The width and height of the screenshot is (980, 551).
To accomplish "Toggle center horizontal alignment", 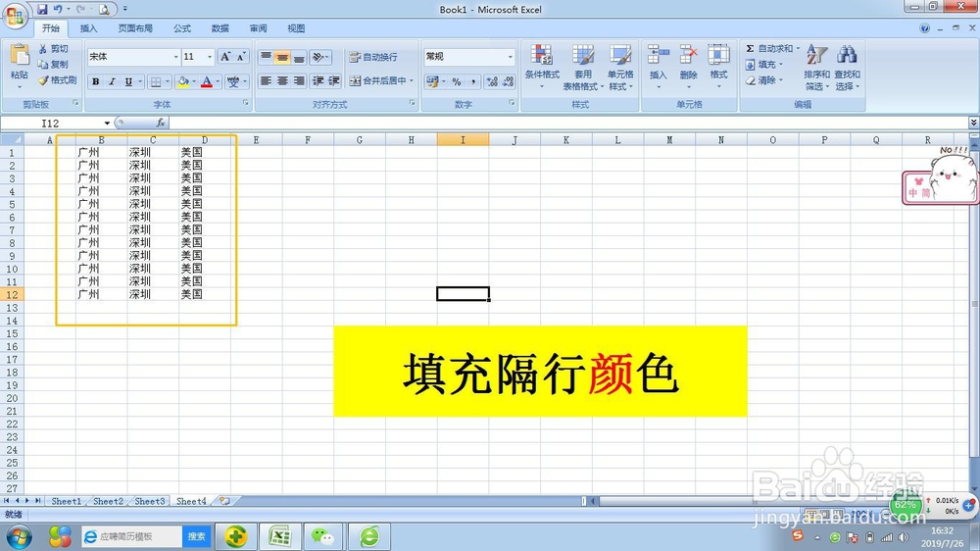I will (x=282, y=80).
